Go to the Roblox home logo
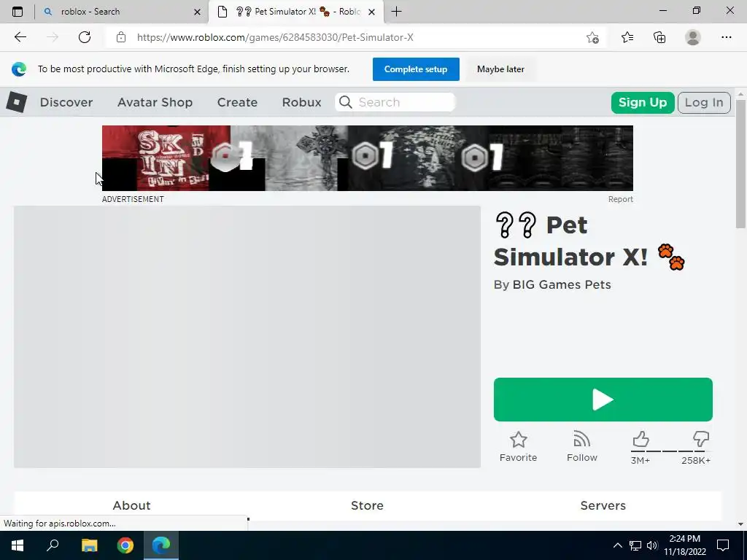The width and height of the screenshot is (747, 560). tap(17, 102)
